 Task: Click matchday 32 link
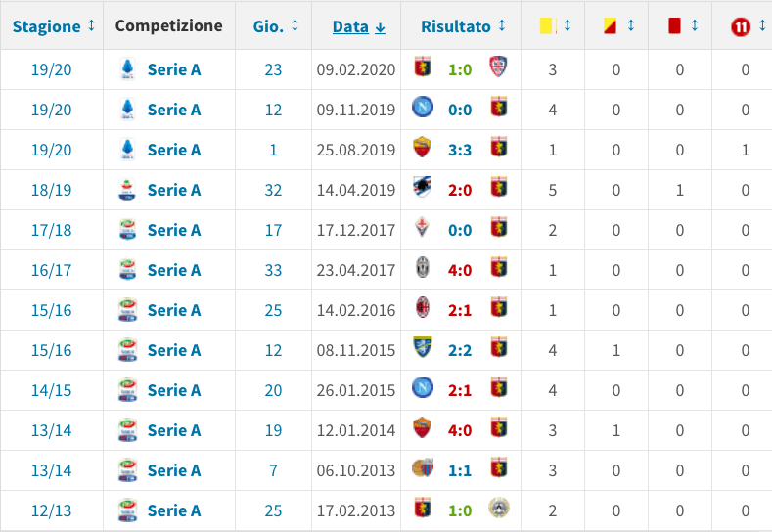pos(273,190)
